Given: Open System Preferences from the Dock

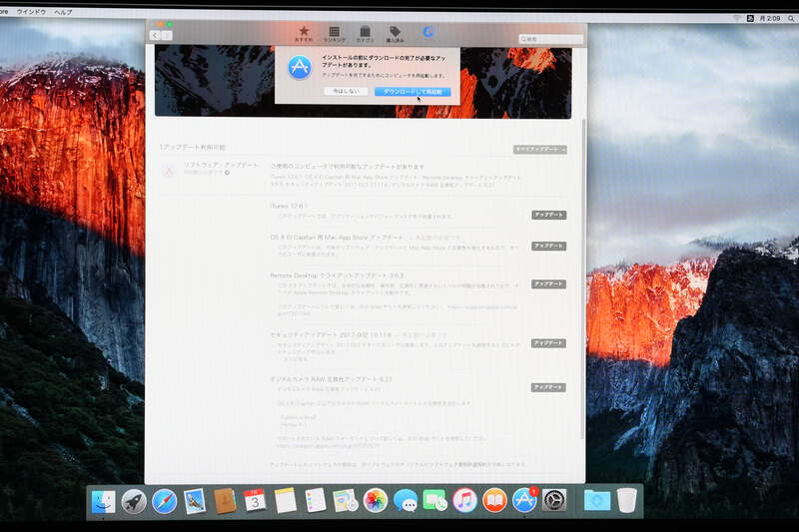Looking at the screenshot, I should coord(554,501).
